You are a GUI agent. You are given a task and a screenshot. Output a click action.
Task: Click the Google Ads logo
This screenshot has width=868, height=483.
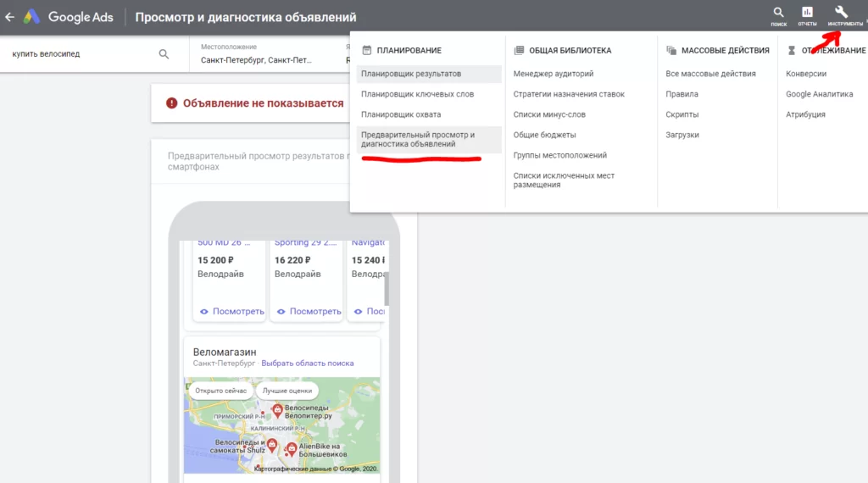pos(31,17)
